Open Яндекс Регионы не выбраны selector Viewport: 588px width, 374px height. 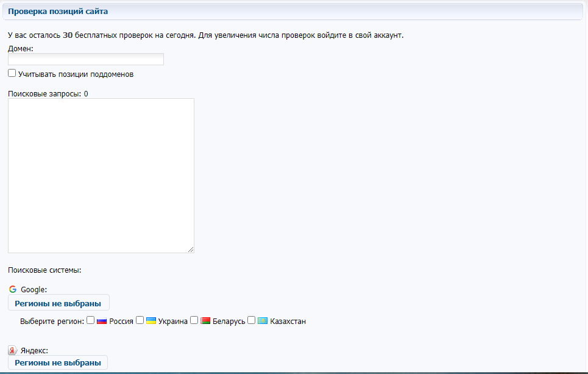[x=58, y=362]
